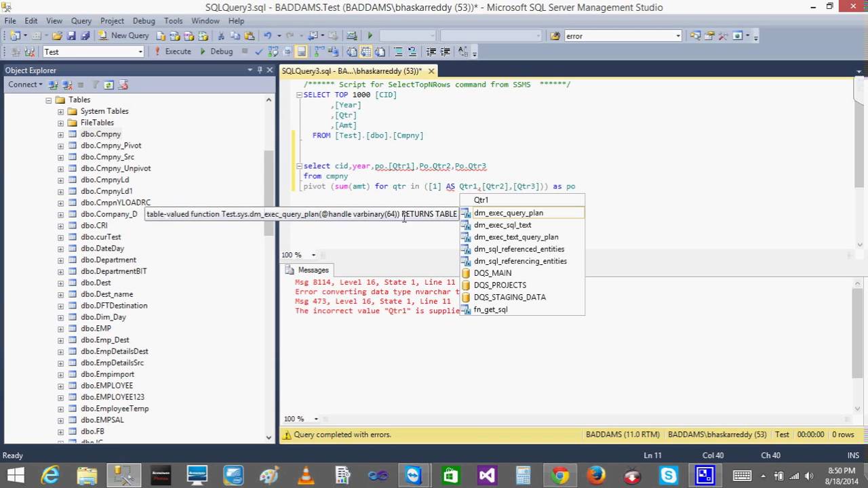
Task: Click the Windows Start button
Action: pyautogui.click(x=15, y=475)
